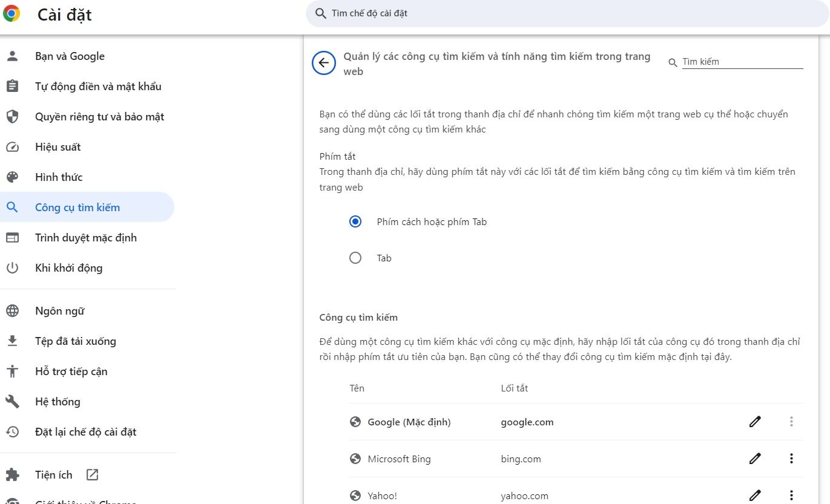Image resolution: width=830 pixels, height=504 pixels.
Task: Go to "Hình thức" settings
Action: tap(59, 177)
